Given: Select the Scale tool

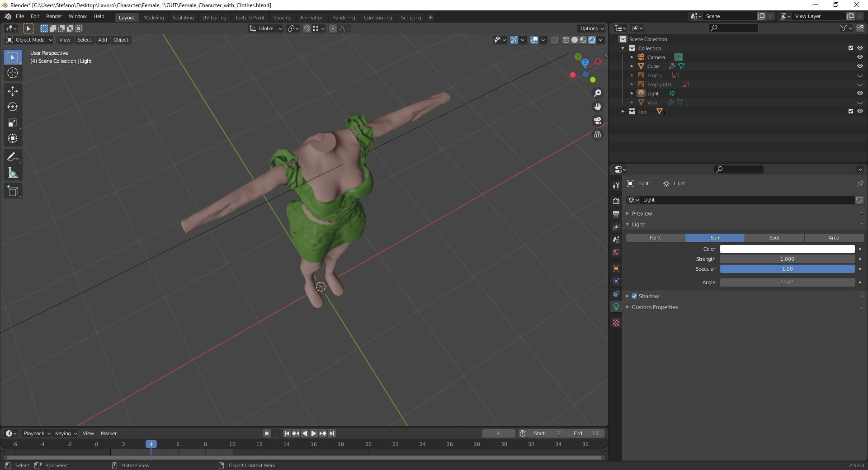Looking at the screenshot, I should click(13, 123).
